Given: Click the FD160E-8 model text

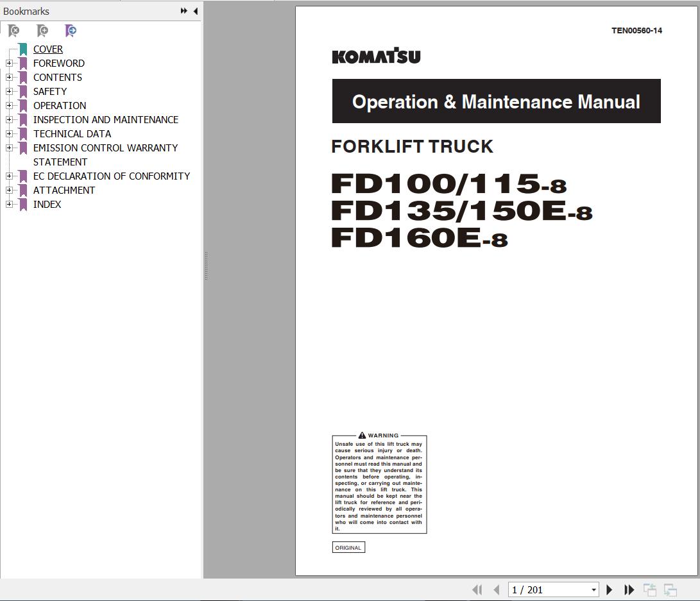Looking at the screenshot, I should (420, 237).
